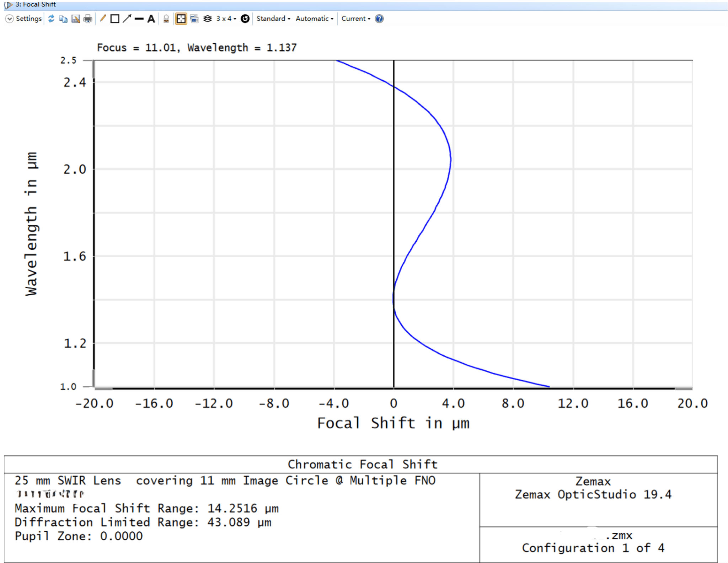Image resolution: width=728 pixels, height=563 pixels.
Task: Open the 3 x 4 grid dropdown
Action: [x=226, y=19]
